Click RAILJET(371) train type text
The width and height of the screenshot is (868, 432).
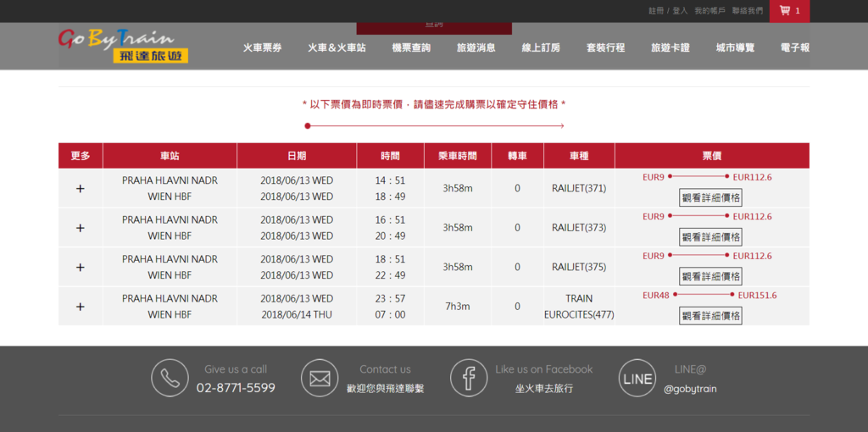click(x=579, y=189)
